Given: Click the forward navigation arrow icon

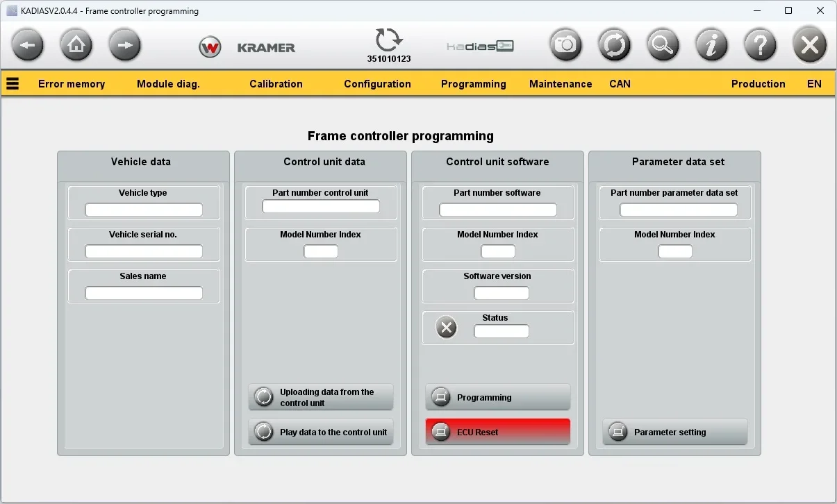Looking at the screenshot, I should click(x=125, y=44).
